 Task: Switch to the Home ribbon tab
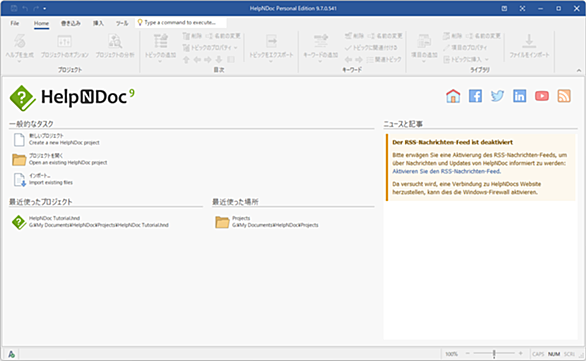point(41,23)
